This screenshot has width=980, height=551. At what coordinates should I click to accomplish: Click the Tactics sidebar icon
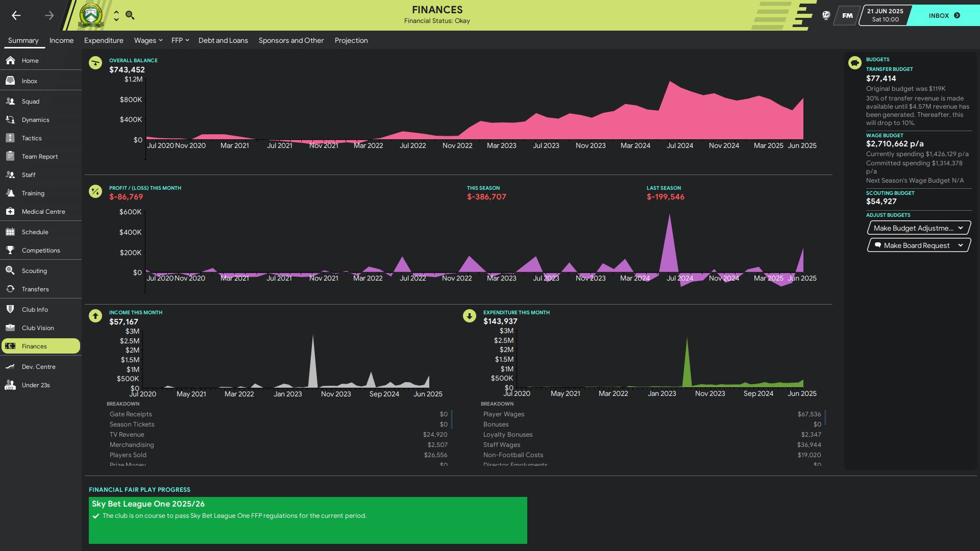point(10,138)
